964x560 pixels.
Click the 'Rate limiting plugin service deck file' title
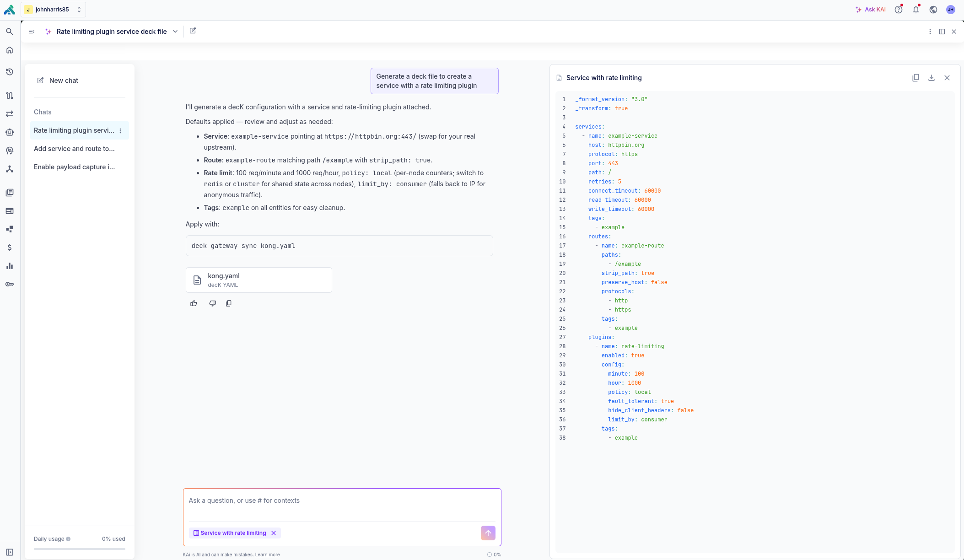pyautogui.click(x=112, y=32)
